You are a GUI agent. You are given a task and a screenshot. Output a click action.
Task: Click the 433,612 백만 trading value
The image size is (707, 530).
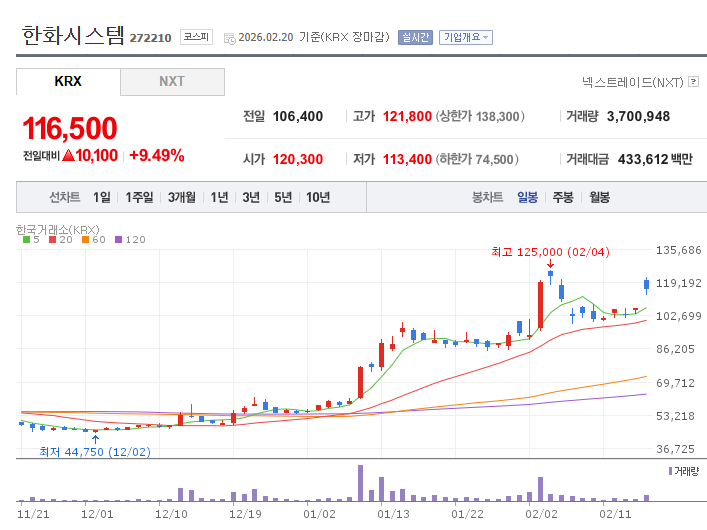pos(655,159)
